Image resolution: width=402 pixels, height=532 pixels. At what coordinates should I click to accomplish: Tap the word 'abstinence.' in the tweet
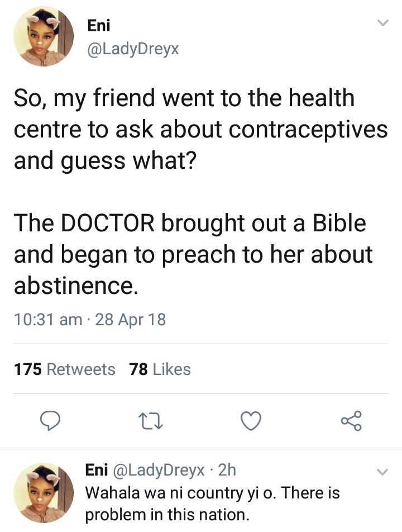tap(75, 286)
